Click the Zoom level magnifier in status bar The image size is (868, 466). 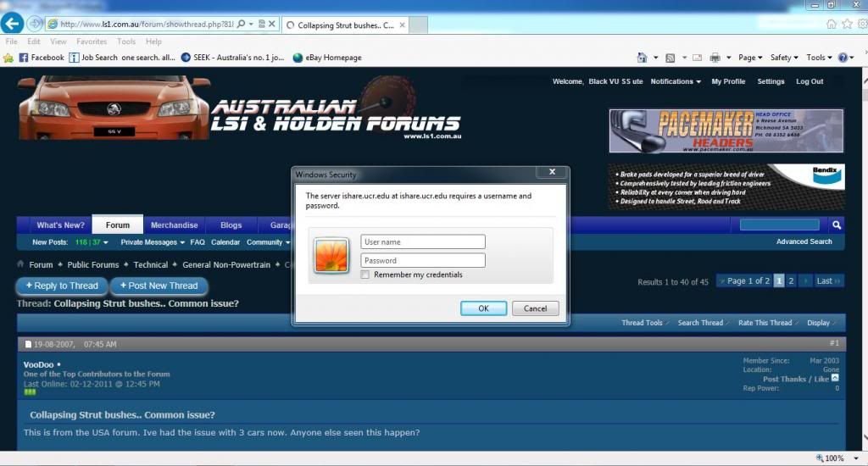[820, 458]
